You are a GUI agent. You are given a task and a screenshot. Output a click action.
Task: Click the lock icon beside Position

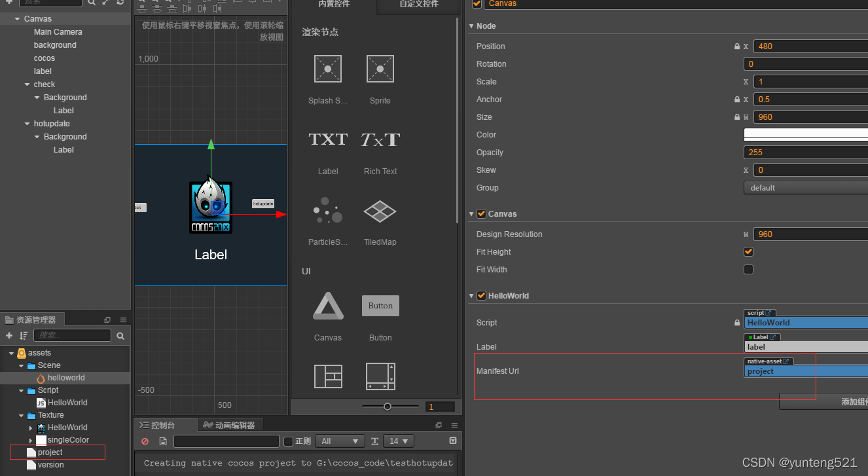[x=737, y=46]
